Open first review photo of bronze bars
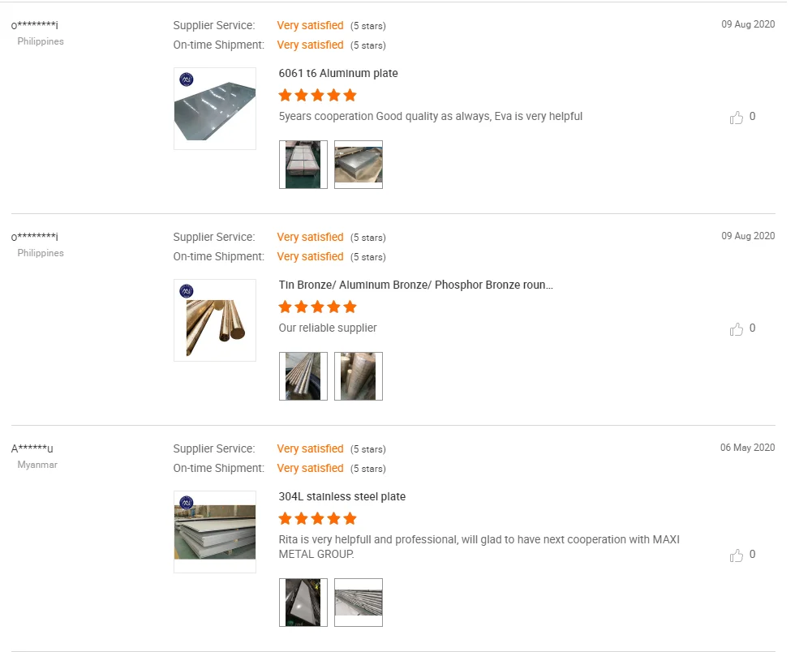The width and height of the screenshot is (812, 652). tap(303, 376)
